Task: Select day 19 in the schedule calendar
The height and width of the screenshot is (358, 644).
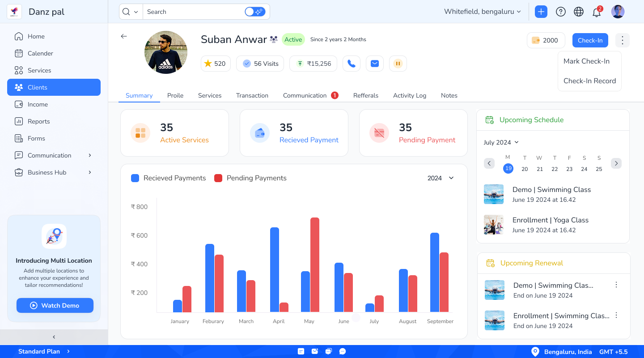Action: (x=508, y=168)
